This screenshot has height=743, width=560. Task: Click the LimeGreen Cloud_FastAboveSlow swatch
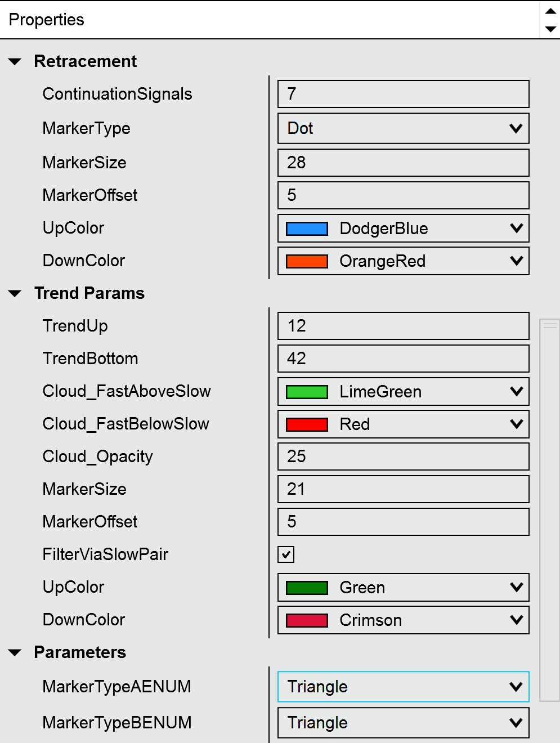307,392
